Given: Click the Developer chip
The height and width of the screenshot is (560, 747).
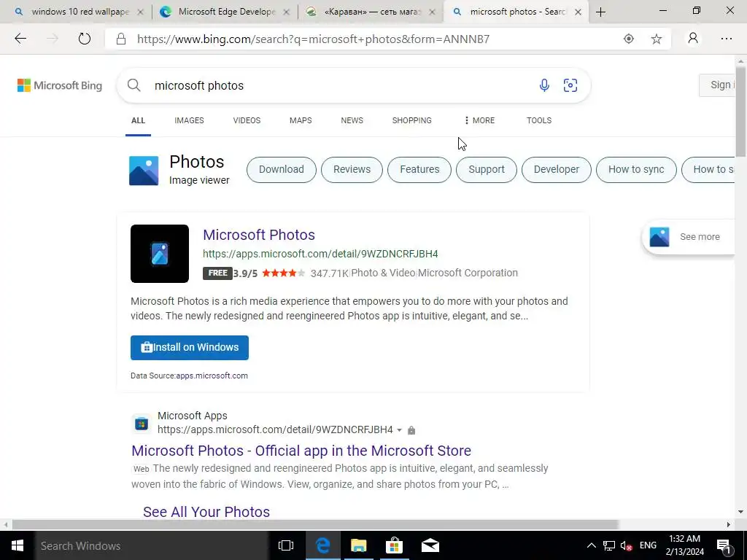Looking at the screenshot, I should click(x=557, y=169).
